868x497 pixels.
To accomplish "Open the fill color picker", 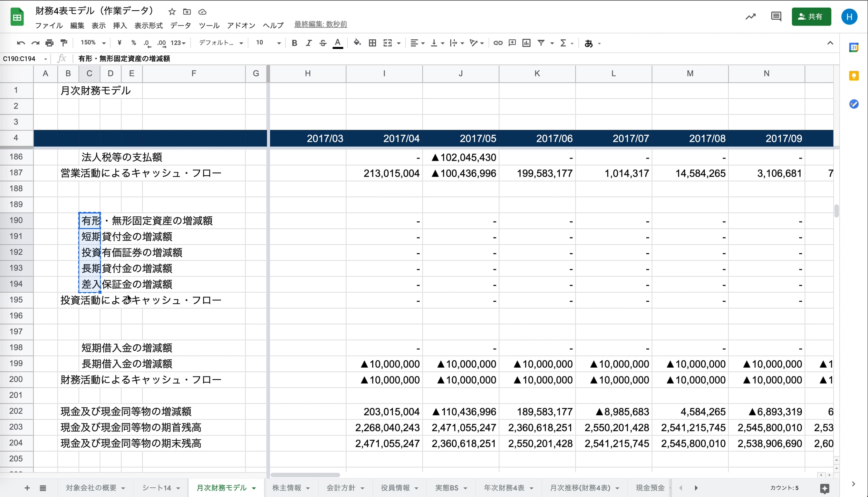I will [x=357, y=43].
